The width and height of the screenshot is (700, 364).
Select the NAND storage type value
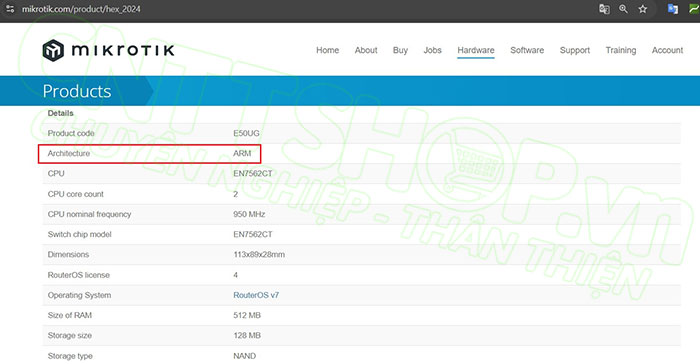245,356
